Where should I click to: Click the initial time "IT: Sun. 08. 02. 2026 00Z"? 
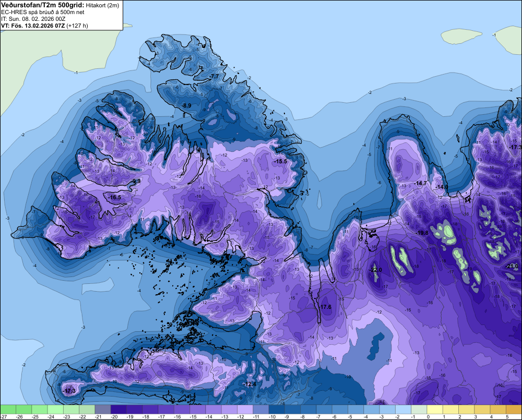(33, 19)
